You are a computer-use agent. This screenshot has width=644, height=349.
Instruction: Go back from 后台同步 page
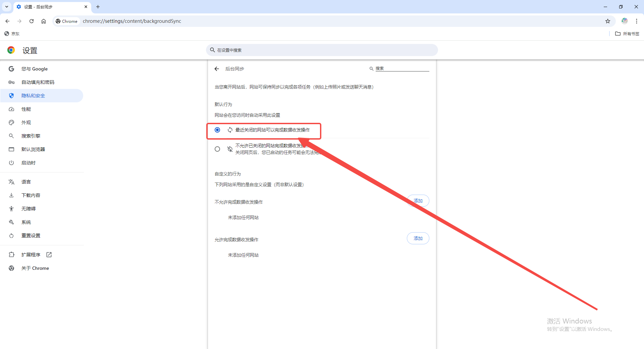[x=217, y=69]
